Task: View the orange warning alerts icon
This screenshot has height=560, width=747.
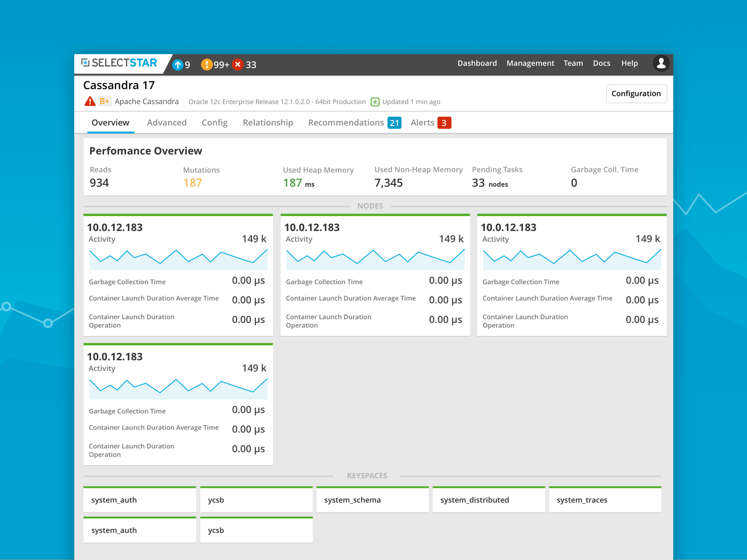Action: pos(207,65)
